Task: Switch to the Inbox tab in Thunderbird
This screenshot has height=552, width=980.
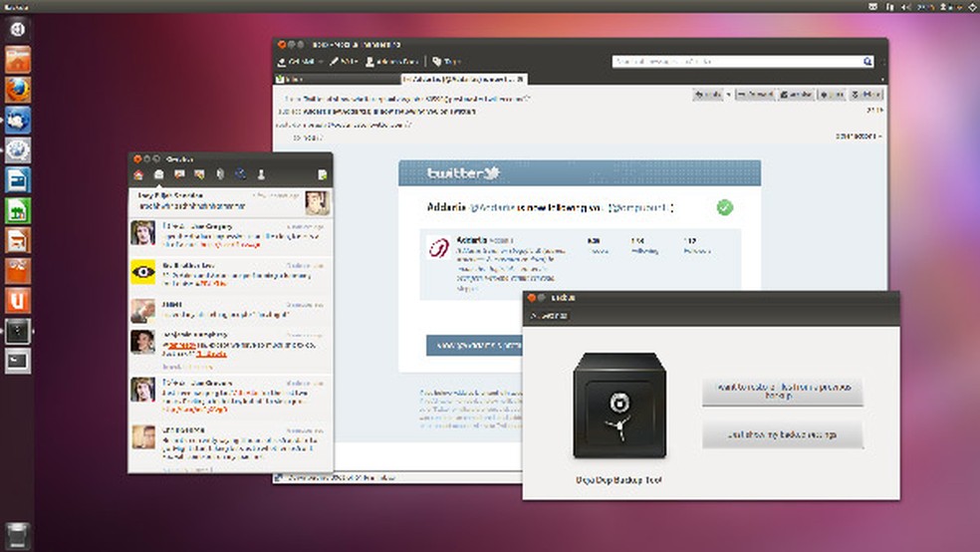Action: point(338,80)
